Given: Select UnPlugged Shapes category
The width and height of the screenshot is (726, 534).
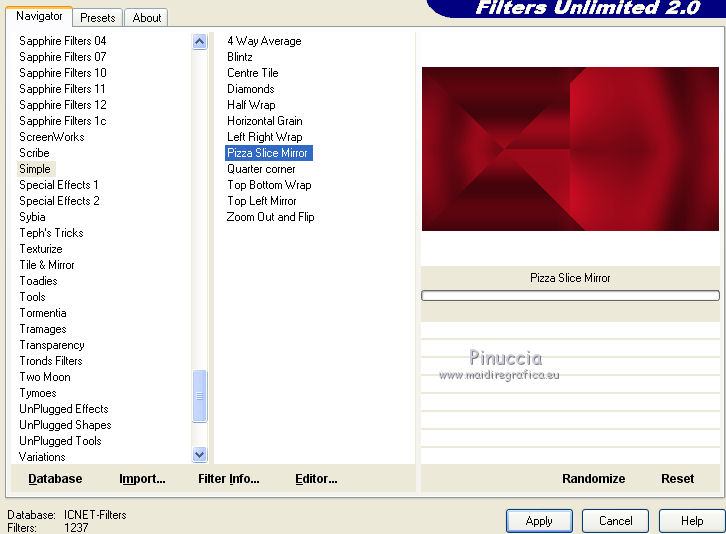Looking at the screenshot, I should pyautogui.click(x=65, y=425).
